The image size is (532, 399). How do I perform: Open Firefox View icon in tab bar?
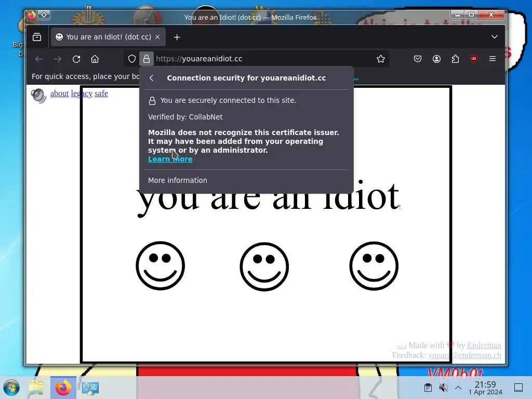[x=37, y=37]
